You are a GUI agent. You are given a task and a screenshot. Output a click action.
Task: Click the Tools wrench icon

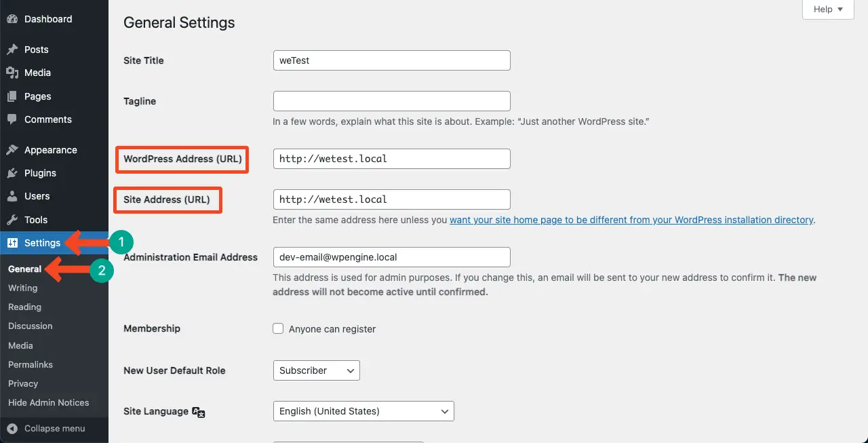12,220
